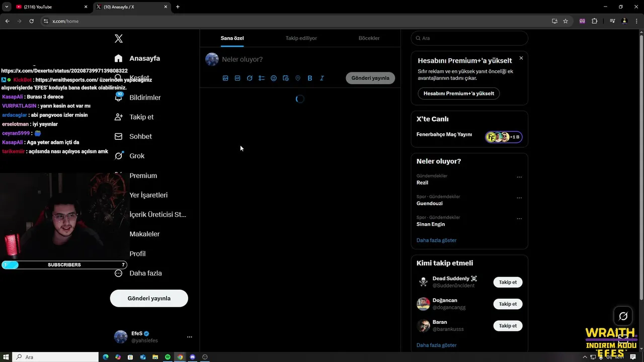Open Spotify from the taskbar
Screen dimensions: 644x362
point(168,357)
